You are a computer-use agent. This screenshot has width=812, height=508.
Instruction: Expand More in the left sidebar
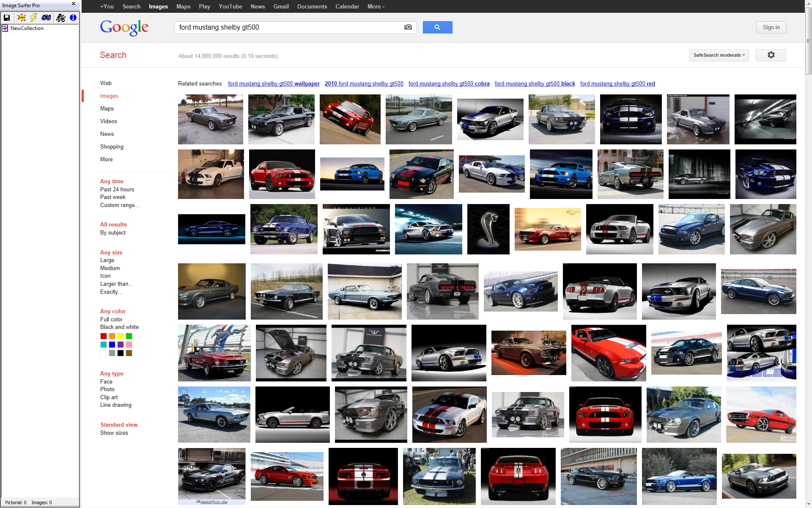click(107, 159)
